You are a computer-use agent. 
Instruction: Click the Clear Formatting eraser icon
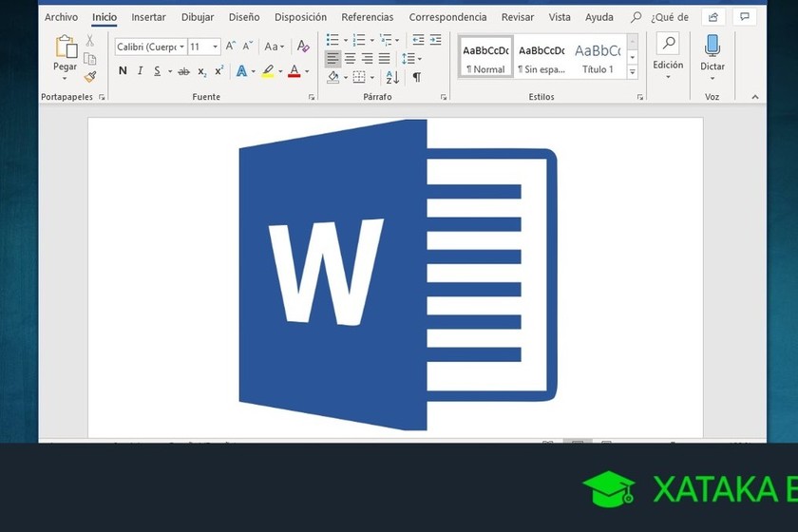303,47
